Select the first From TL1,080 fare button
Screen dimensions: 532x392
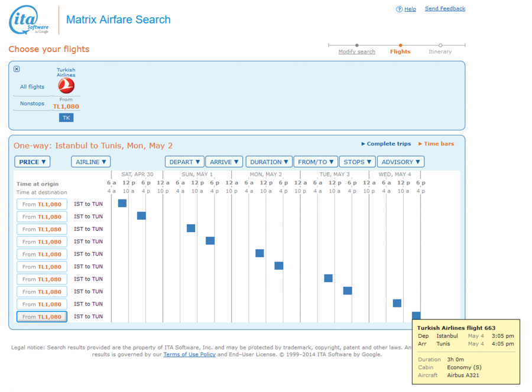click(x=42, y=204)
